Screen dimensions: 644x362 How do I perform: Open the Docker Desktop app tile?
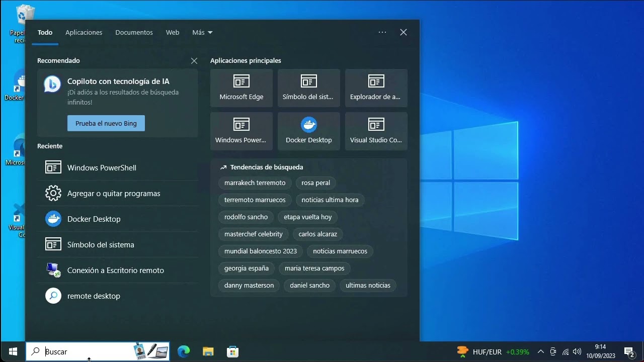tap(309, 131)
